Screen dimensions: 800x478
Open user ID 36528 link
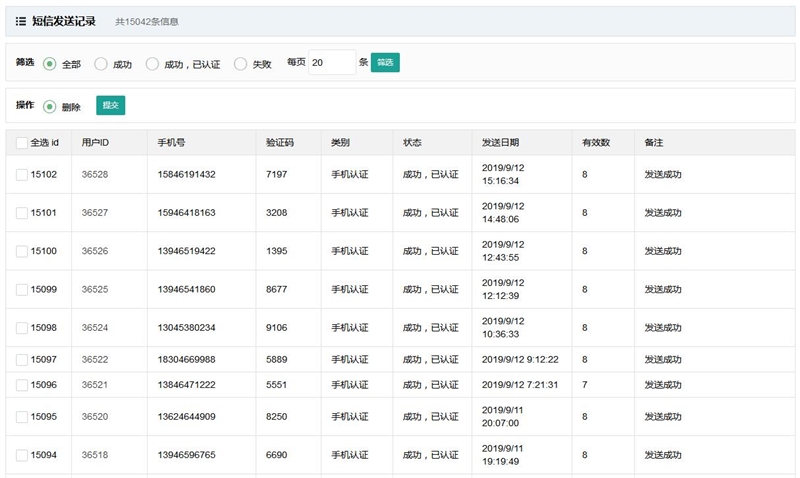(x=95, y=175)
